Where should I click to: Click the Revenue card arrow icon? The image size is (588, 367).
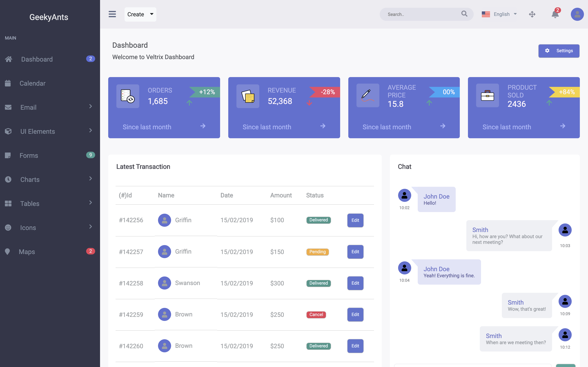pyautogui.click(x=323, y=126)
